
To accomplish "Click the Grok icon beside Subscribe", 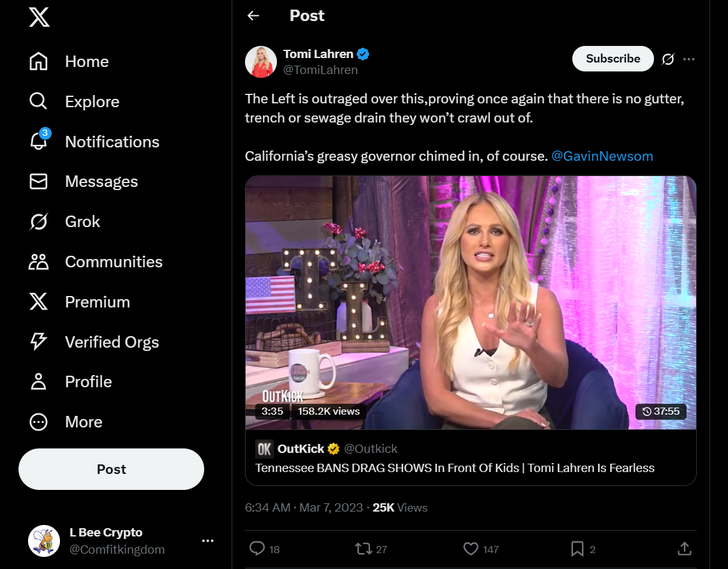I will 668,59.
